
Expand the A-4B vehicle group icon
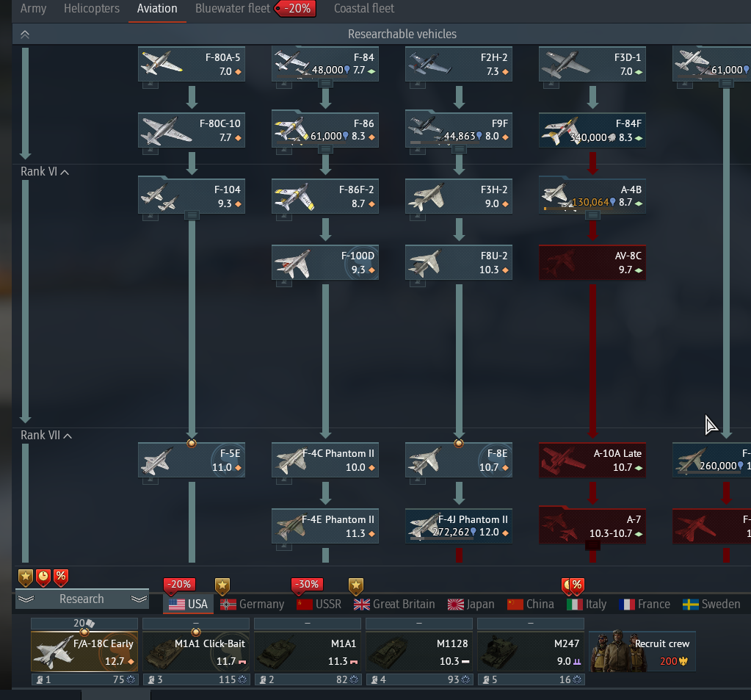click(593, 216)
